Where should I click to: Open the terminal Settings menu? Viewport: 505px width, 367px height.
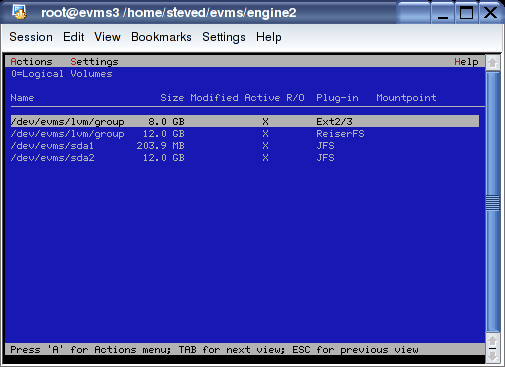[224, 37]
